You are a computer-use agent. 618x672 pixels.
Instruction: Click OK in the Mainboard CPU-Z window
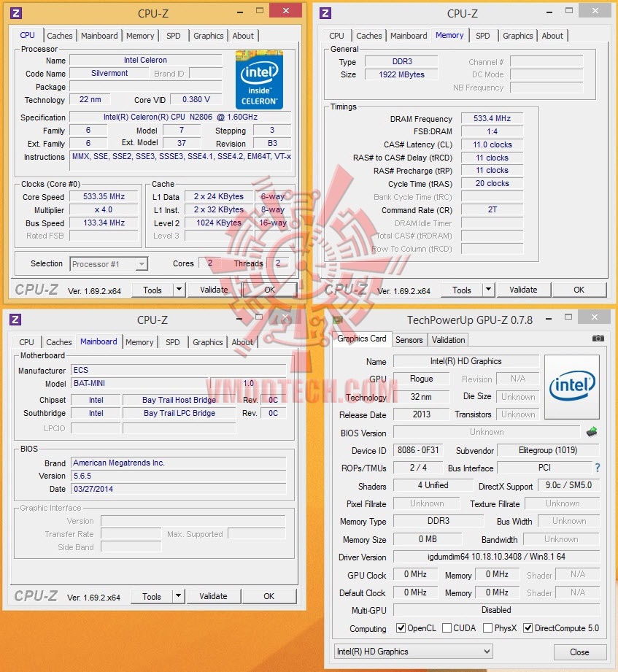pyautogui.click(x=269, y=596)
